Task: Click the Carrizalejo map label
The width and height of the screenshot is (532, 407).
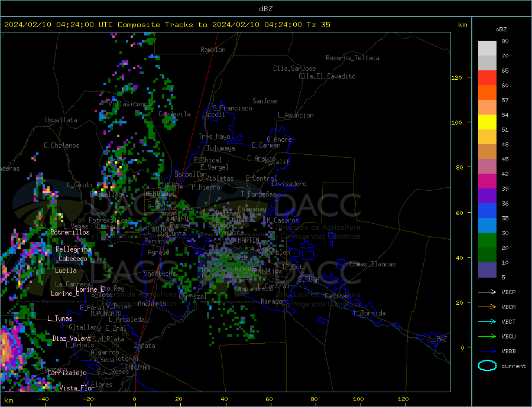Action: [67, 373]
